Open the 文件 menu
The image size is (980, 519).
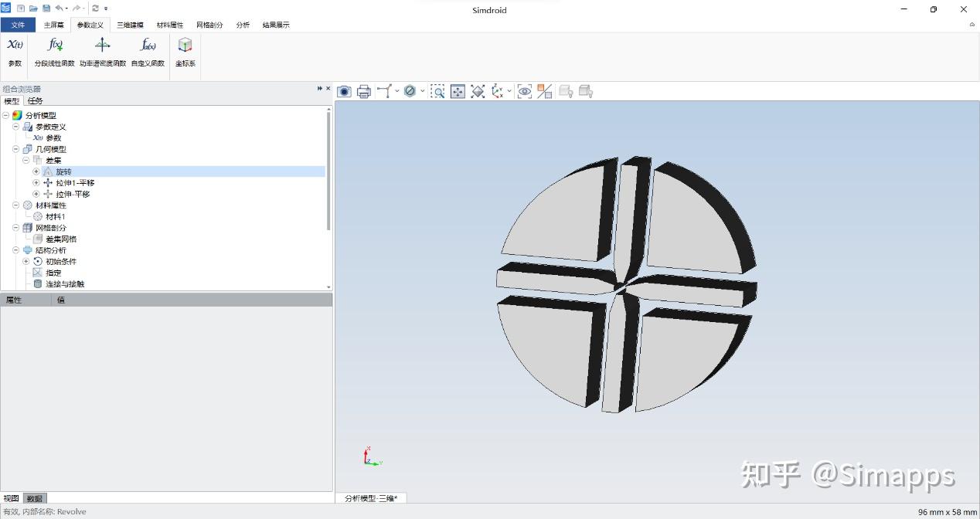pyautogui.click(x=18, y=24)
